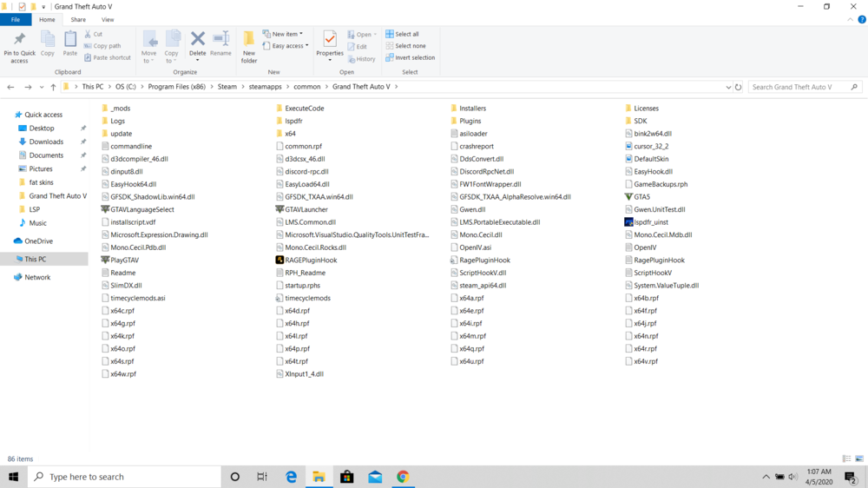Open the File menu tab
The image size is (868, 488).
[16, 19]
